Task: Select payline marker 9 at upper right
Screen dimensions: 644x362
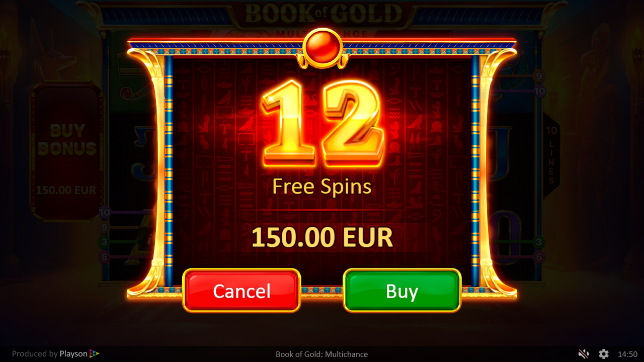Action: (539, 77)
